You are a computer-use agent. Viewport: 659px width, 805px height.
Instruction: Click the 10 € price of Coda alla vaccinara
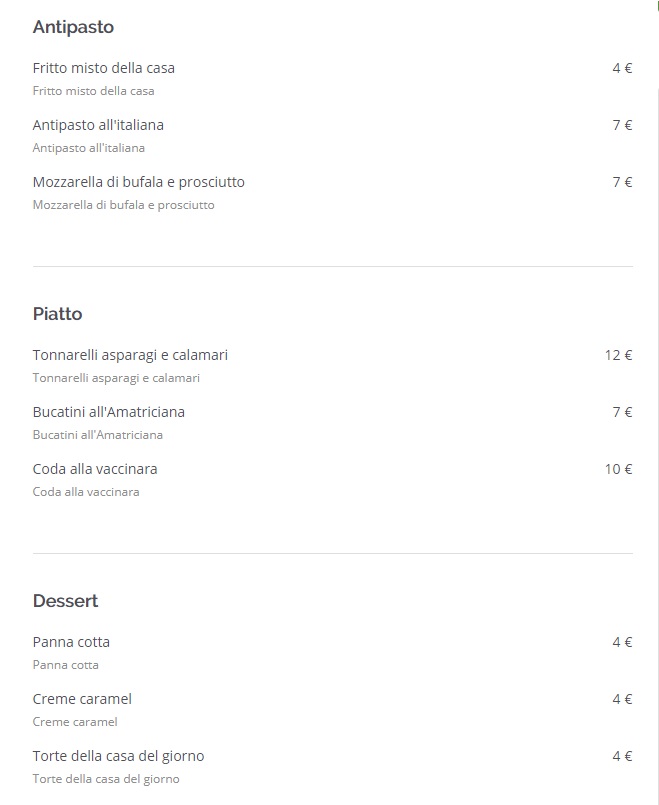(618, 469)
